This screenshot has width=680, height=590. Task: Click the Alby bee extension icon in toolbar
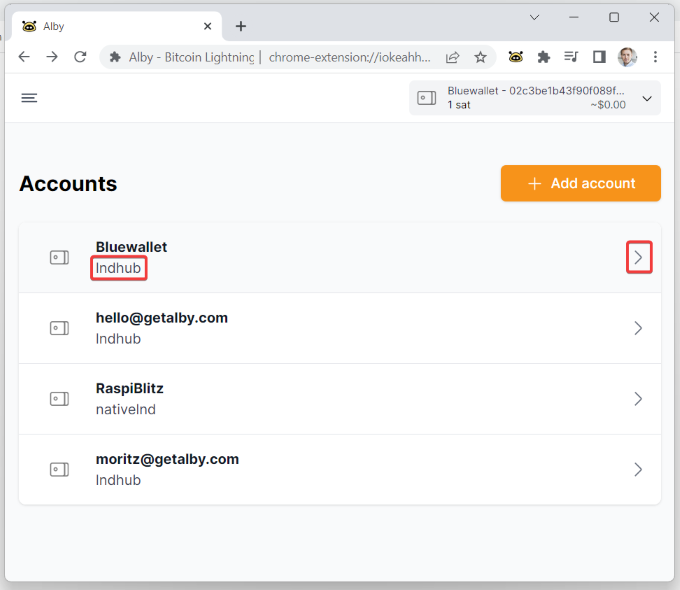pos(516,57)
